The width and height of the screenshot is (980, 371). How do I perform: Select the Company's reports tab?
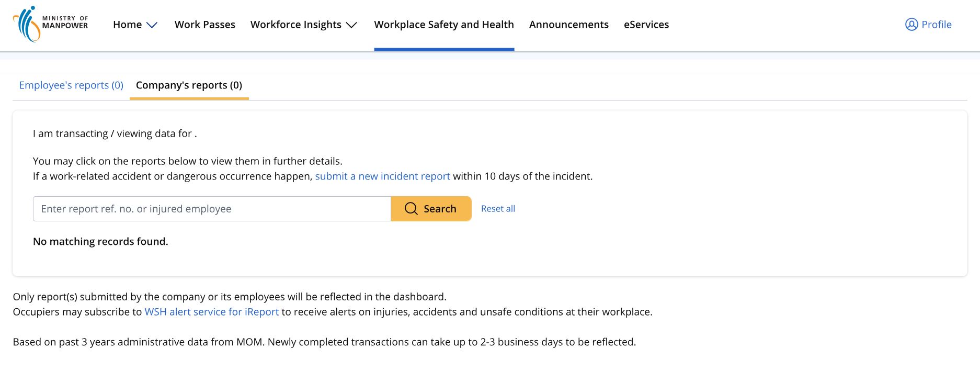(x=189, y=85)
